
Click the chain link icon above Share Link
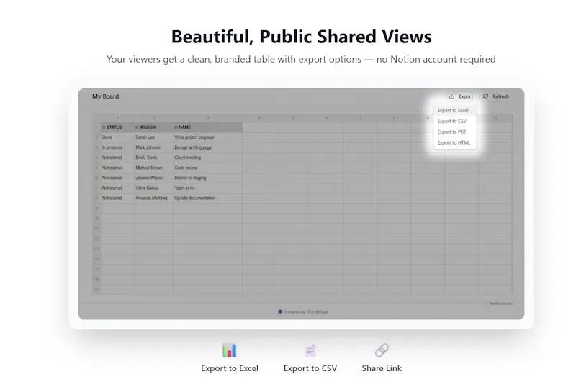click(382, 350)
